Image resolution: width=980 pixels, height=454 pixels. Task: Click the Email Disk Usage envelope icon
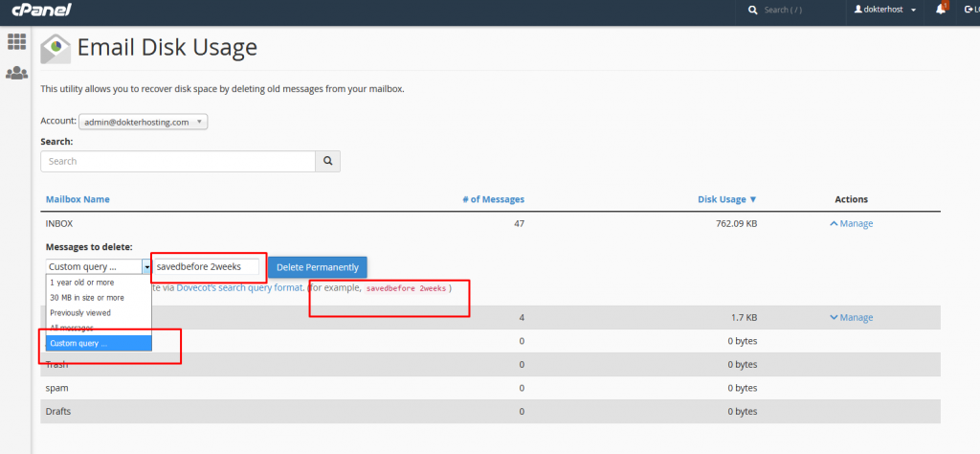55,48
